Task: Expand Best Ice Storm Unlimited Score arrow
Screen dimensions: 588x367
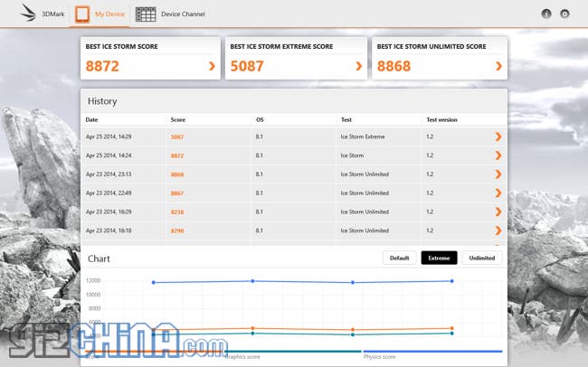Action: pyautogui.click(x=498, y=66)
